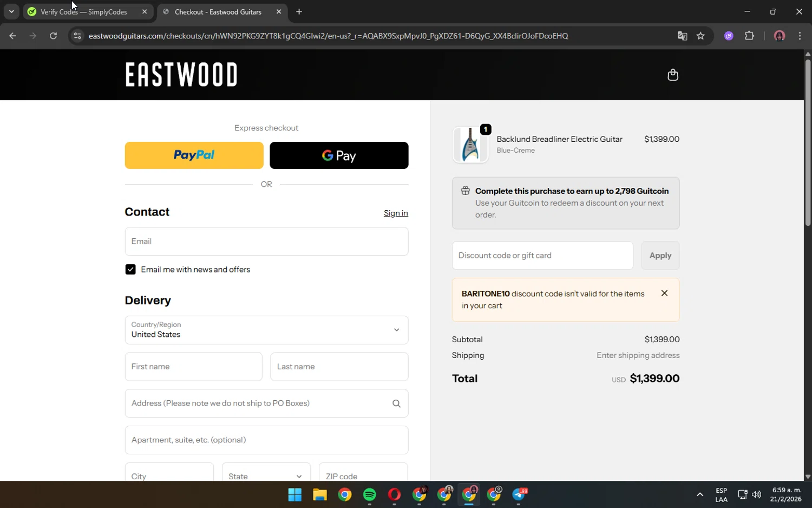Image resolution: width=812 pixels, height=508 pixels.
Task: Expand the Country/Region dropdown
Action: (266, 330)
